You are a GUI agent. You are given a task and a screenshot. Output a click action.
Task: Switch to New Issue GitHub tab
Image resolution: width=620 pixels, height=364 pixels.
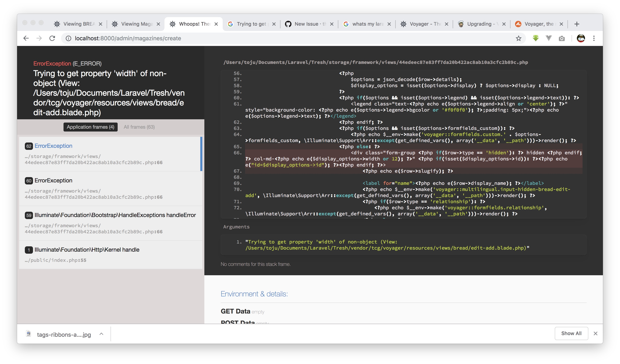[x=309, y=24]
